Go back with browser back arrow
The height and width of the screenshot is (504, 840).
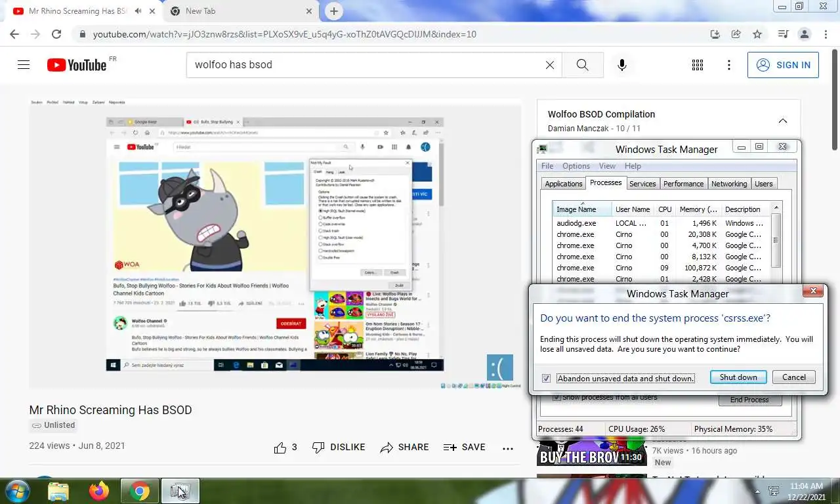(x=14, y=34)
